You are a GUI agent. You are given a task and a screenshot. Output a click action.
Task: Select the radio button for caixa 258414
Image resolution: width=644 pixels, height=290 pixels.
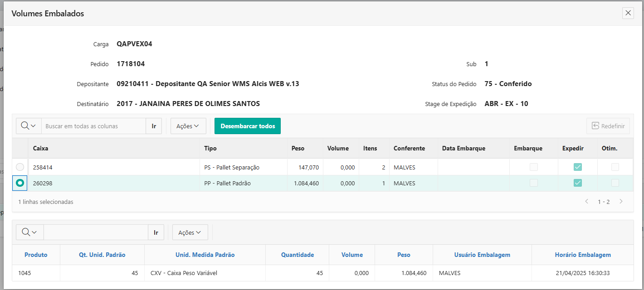20,167
